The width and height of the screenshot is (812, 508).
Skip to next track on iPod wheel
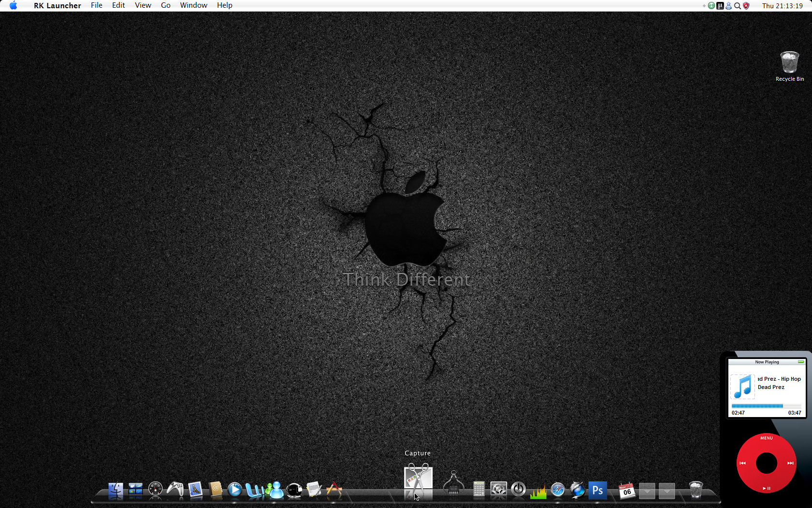tap(790, 463)
